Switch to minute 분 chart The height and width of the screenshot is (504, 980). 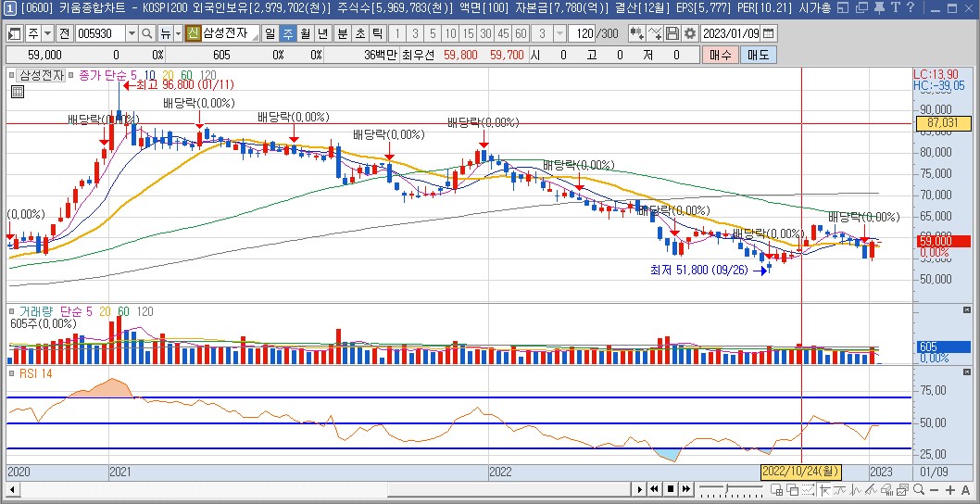point(343,33)
